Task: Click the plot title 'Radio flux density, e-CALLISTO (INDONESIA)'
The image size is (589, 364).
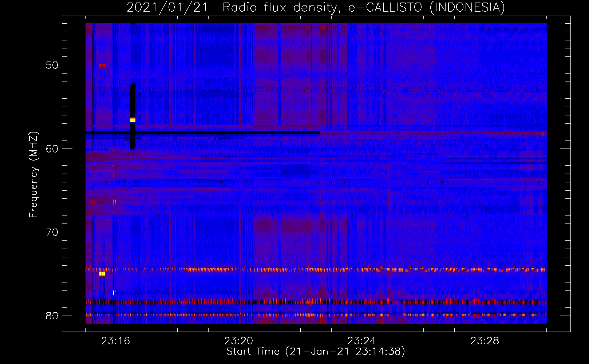Action: pyautogui.click(x=364, y=8)
